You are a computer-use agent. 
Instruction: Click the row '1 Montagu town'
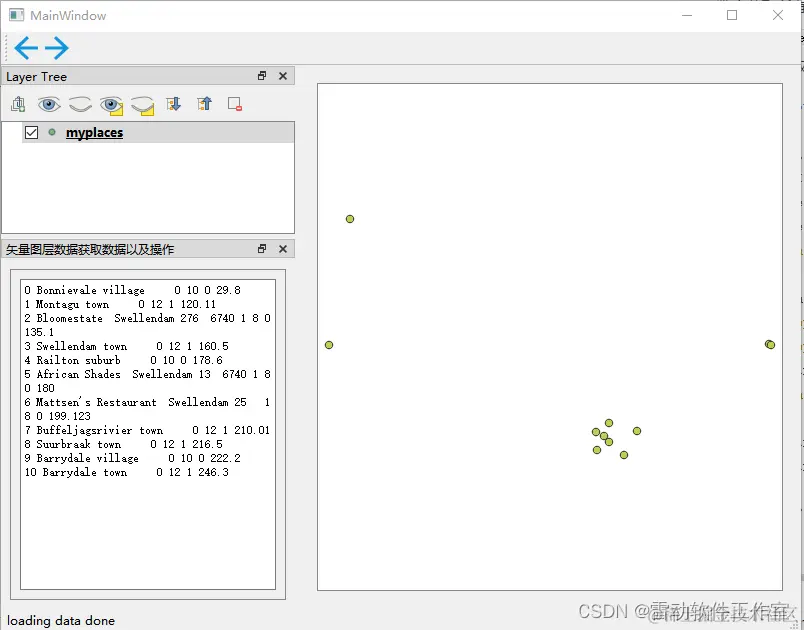pos(120,304)
